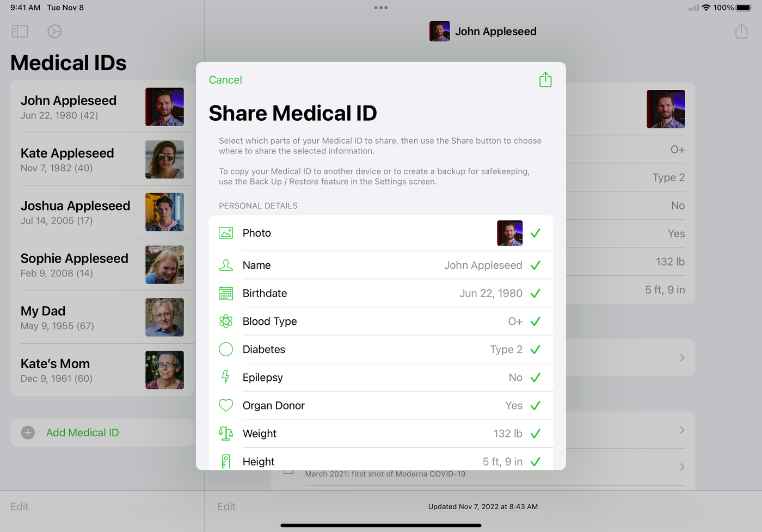Image resolution: width=762 pixels, height=532 pixels.
Task: Open the settings gear icon
Action: (x=54, y=32)
